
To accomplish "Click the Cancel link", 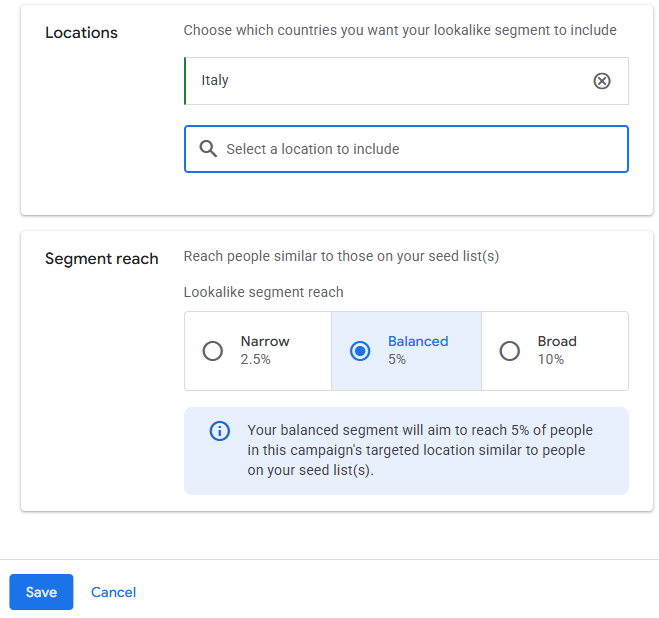I will coord(113,592).
